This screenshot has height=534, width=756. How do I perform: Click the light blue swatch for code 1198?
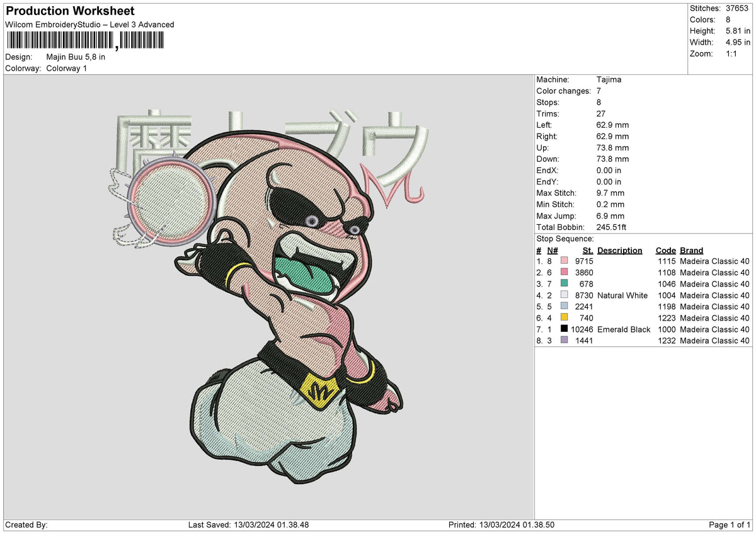pos(564,307)
